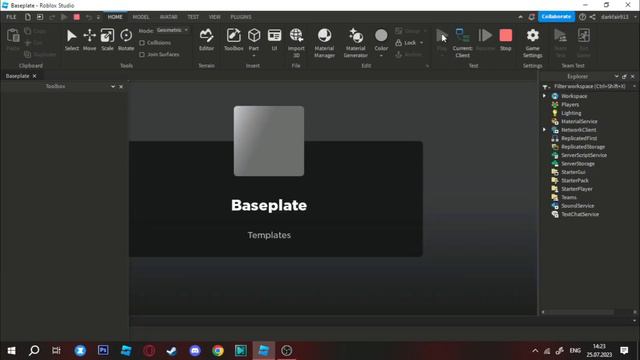Select ReplicatedStorage in the Explorer
Image resolution: width=640 pixels, height=360 pixels.
(x=583, y=147)
